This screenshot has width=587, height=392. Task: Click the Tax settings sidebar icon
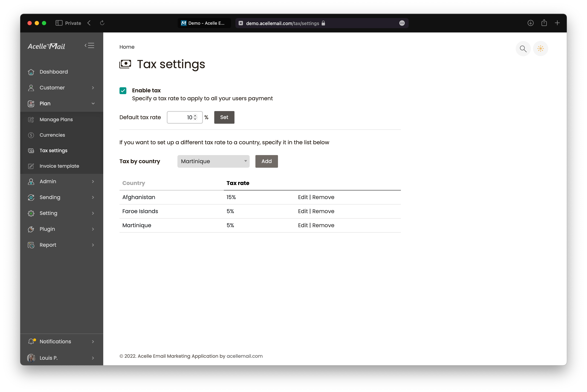coord(31,151)
